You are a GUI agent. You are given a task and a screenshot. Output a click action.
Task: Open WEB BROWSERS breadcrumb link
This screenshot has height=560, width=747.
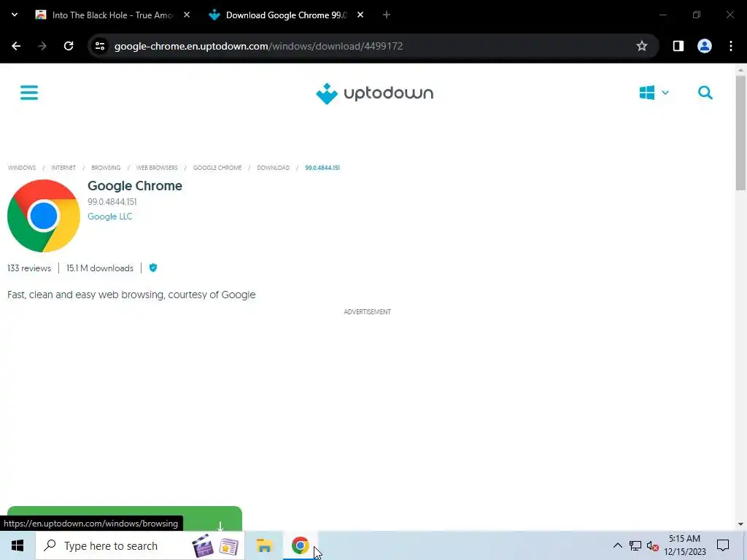[157, 168]
